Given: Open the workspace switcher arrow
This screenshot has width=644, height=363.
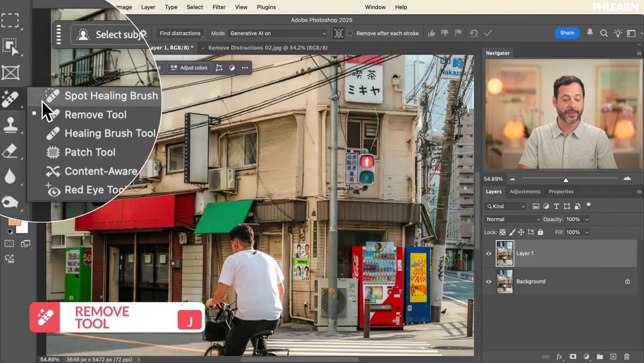Looking at the screenshot, I should 641,33.
